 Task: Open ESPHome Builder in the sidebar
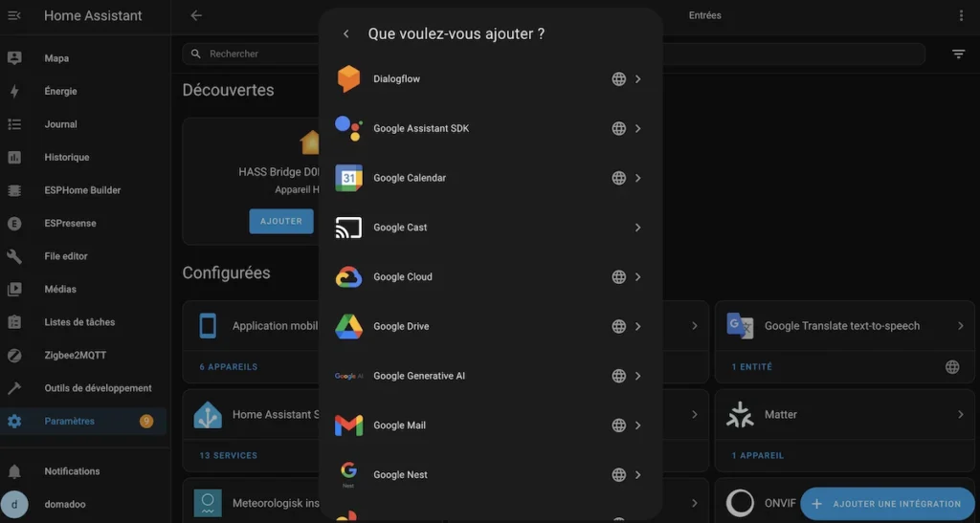83,190
